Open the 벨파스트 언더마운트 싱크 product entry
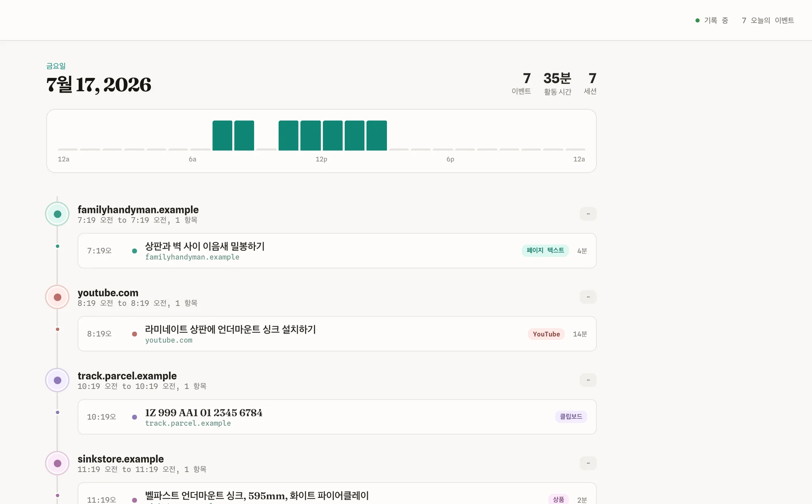The height and width of the screenshot is (504, 812). tap(337, 494)
